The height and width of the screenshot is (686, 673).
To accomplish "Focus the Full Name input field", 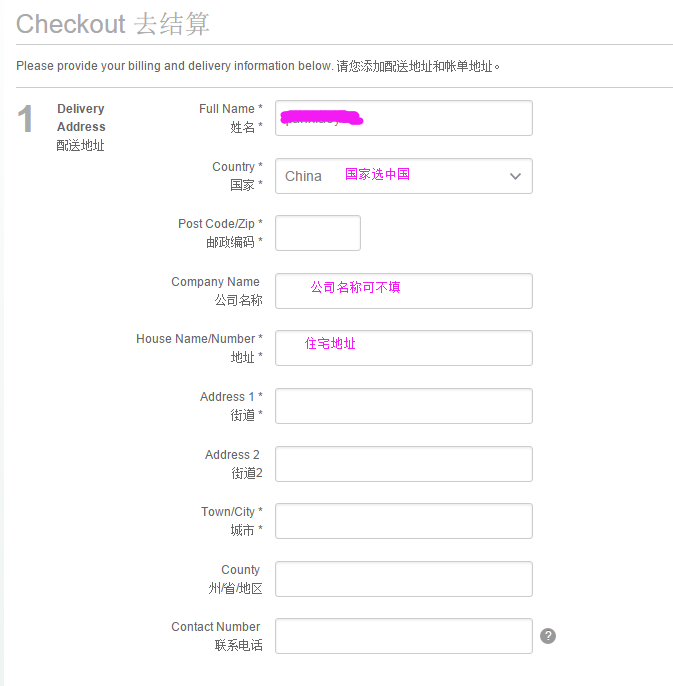I will click(x=403, y=118).
